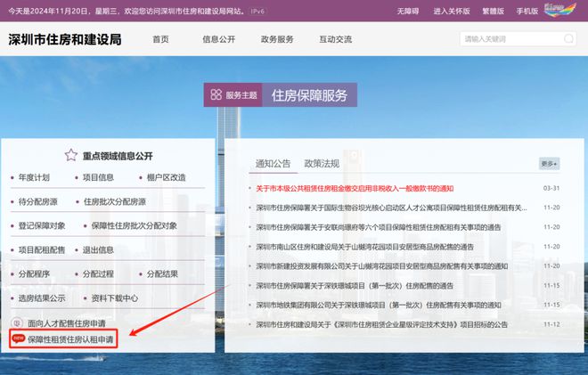Open the 互动交流 menu item
Screen dimensions: 588x375
coord(335,39)
